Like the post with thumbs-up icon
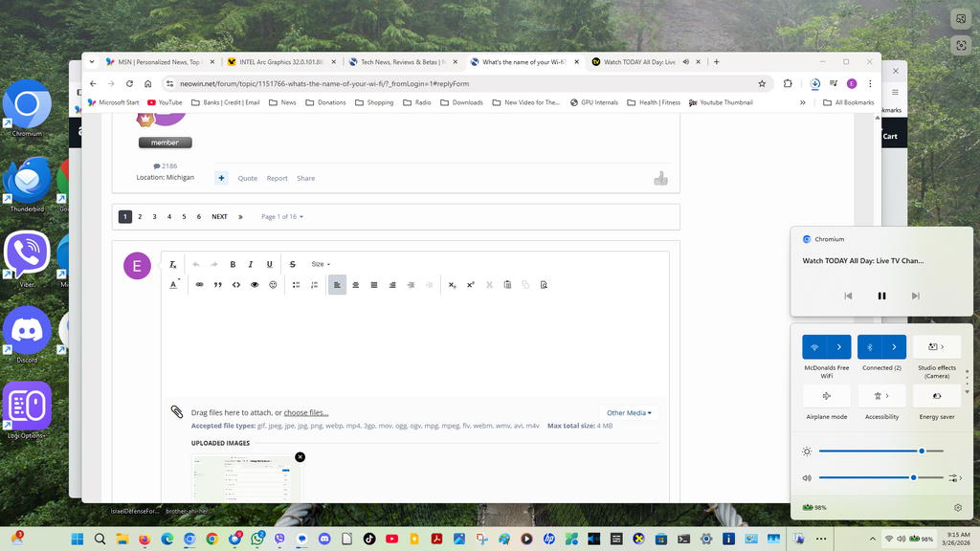 [x=660, y=179]
